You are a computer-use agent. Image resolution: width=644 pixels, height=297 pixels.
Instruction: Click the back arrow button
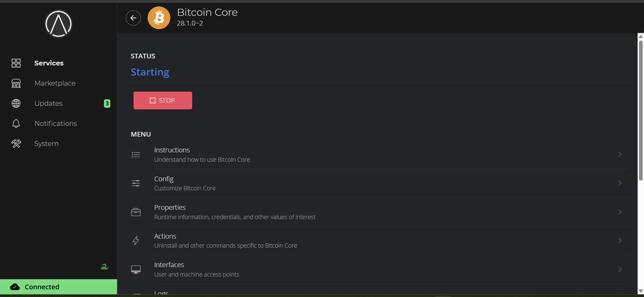[133, 18]
